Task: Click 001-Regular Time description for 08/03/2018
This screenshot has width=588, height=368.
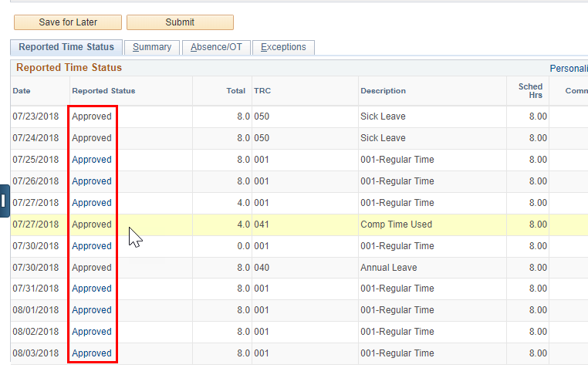Action: click(397, 353)
